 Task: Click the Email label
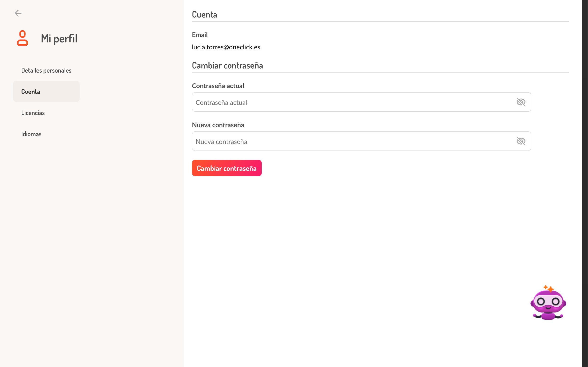pos(200,35)
